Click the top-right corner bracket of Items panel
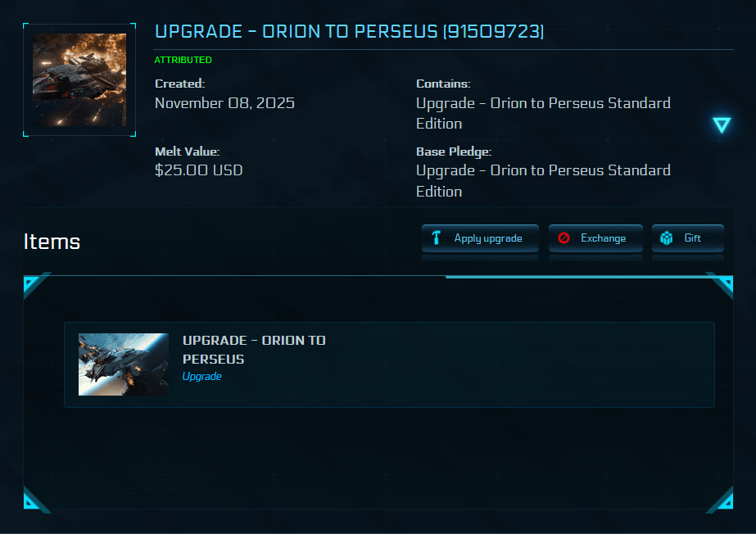The image size is (756, 534). tap(722, 283)
